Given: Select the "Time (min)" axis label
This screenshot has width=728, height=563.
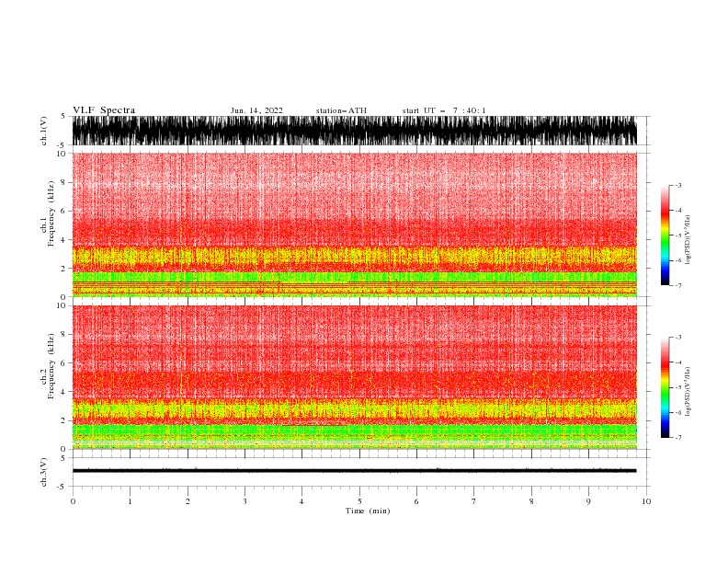Looking at the screenshot, I should [368, 511].
